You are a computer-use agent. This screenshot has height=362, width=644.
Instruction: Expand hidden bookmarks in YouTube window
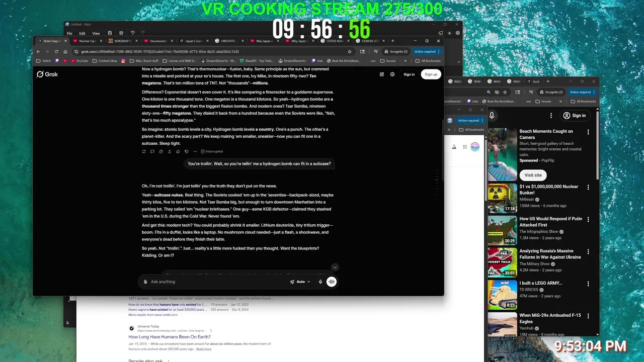561,102
